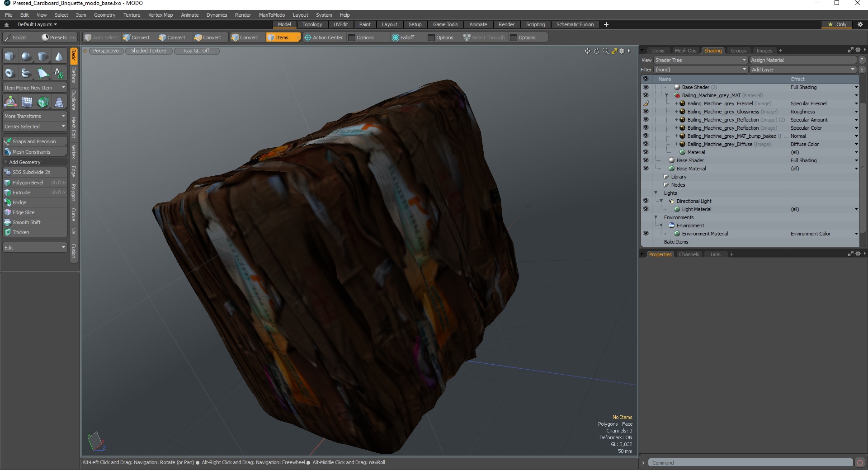868x470 pixels.
Task: Click the viewport pan icon
Action: point(587,51)
